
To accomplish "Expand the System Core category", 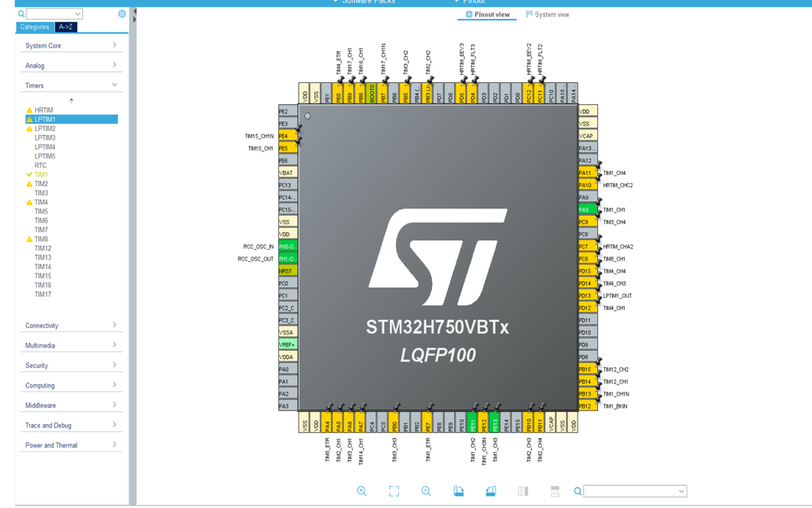I will (72, 46).
